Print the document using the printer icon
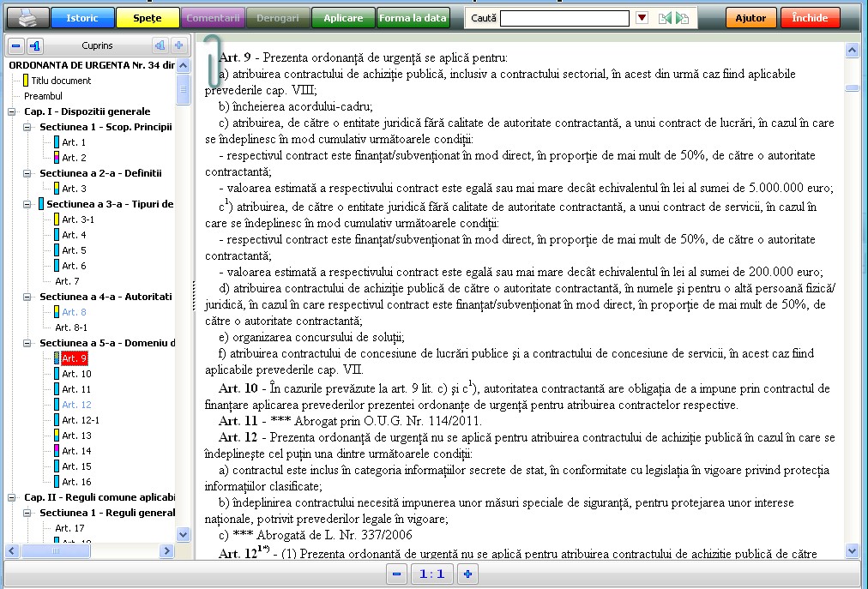 click(x=27, y=18)
